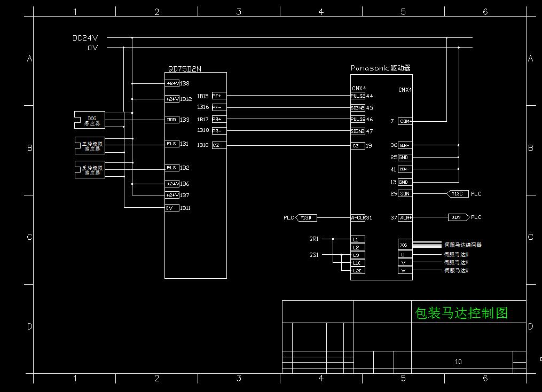Select the 反转极限 感应器 sensor block
This screenshot has height=392, width=542.
90,170
